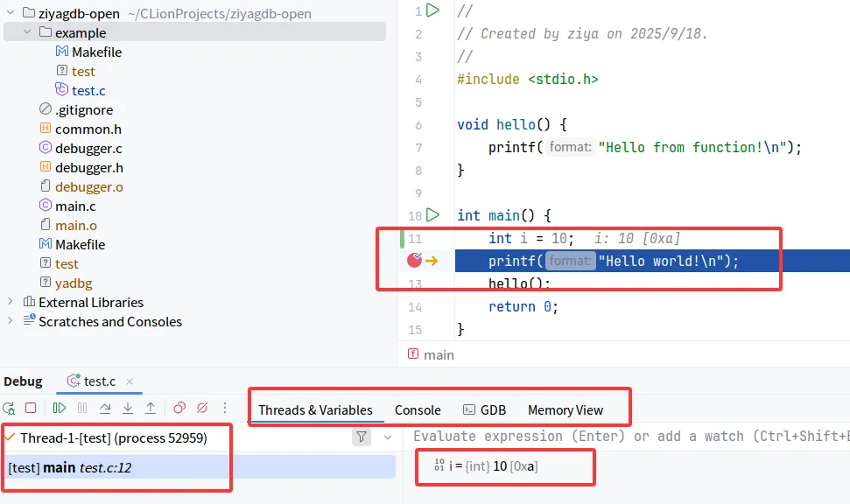
Task: Click the Debug tool window title
Action: coord(23,381)
